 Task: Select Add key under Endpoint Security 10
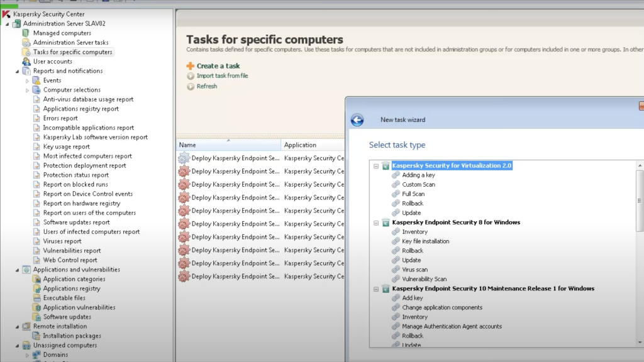tap(413, 297)
